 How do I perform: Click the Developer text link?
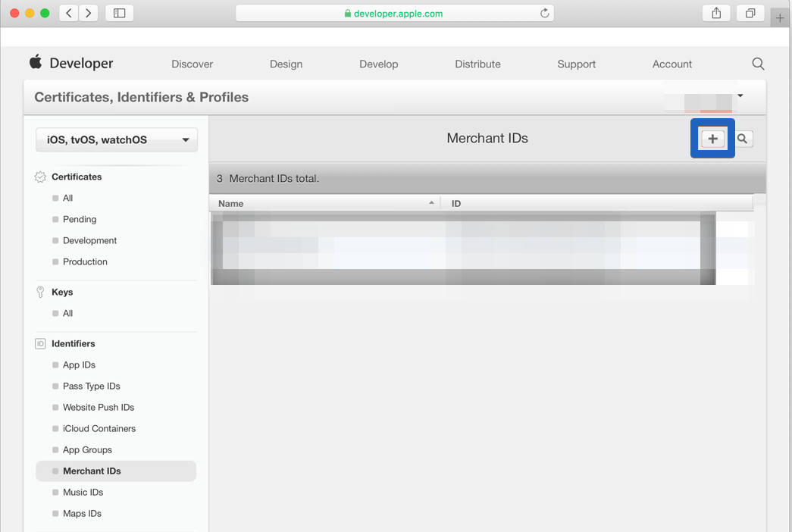click(x=81, y=63)
